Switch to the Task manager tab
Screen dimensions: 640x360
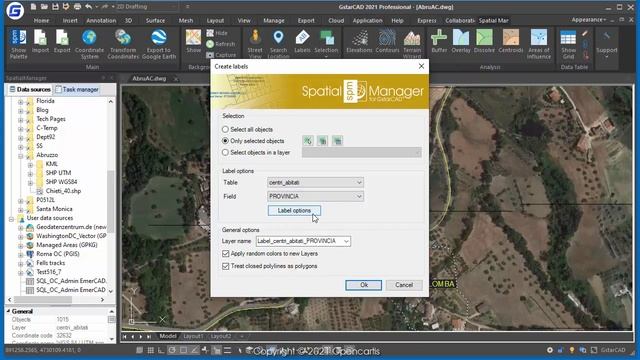(77, 89)
